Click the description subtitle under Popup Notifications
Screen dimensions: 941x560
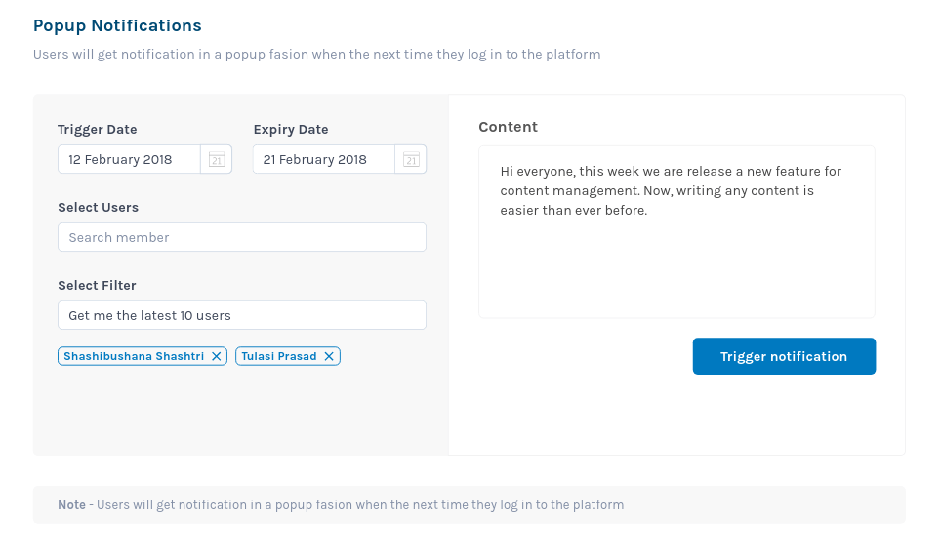[x=317, y=54]
